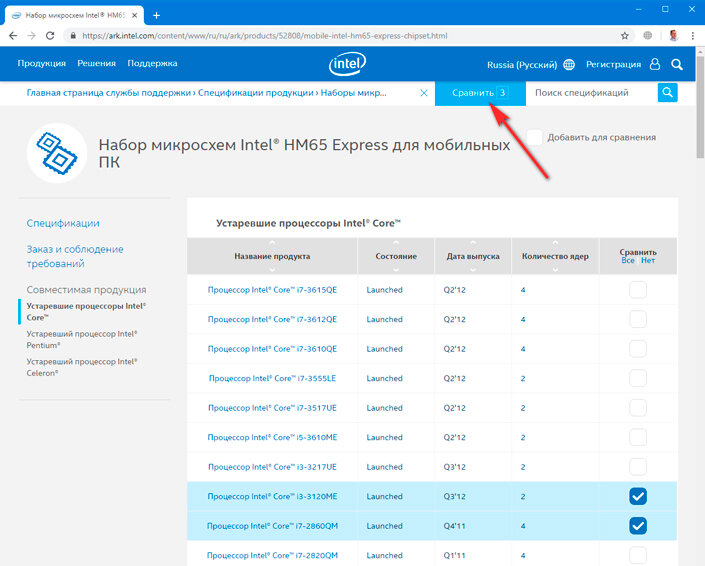Open Заказ и соблюдение требований sidebar link
Viewport: 705px width, 566px height.
(x=75, y=256)
